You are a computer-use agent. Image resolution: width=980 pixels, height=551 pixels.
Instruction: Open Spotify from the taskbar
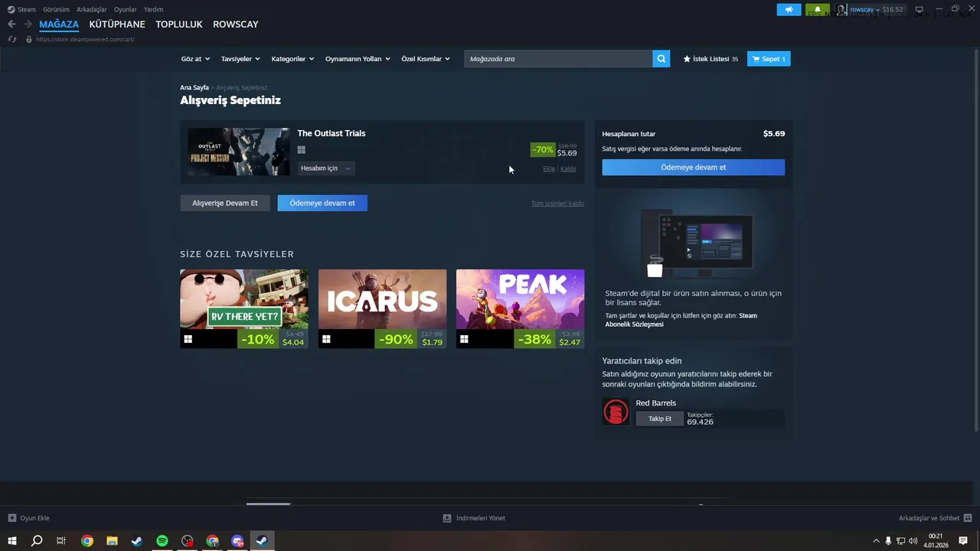(x=162, y=541)
